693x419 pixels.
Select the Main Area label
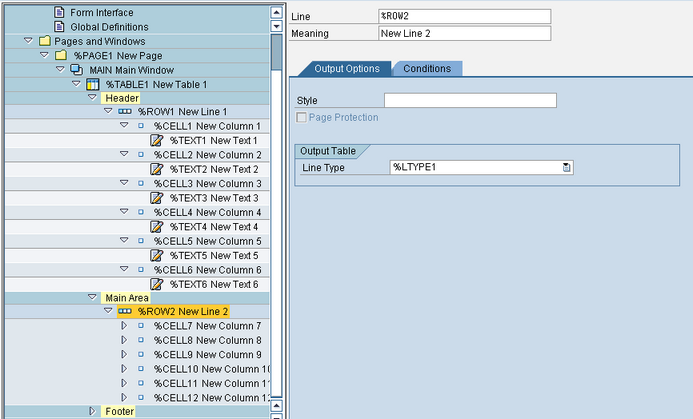coord(126,298)
